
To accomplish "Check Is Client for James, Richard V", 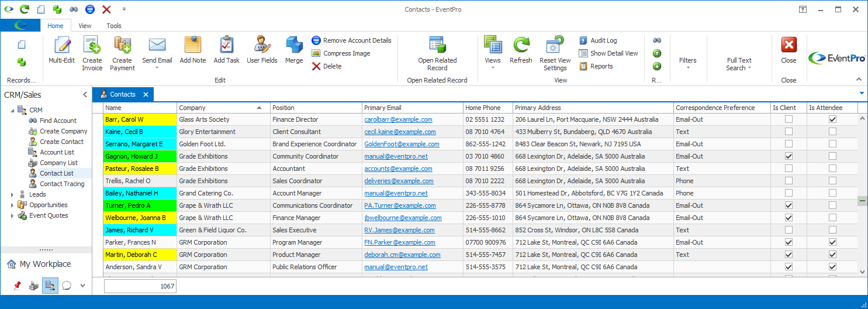I will pos(789,230).
